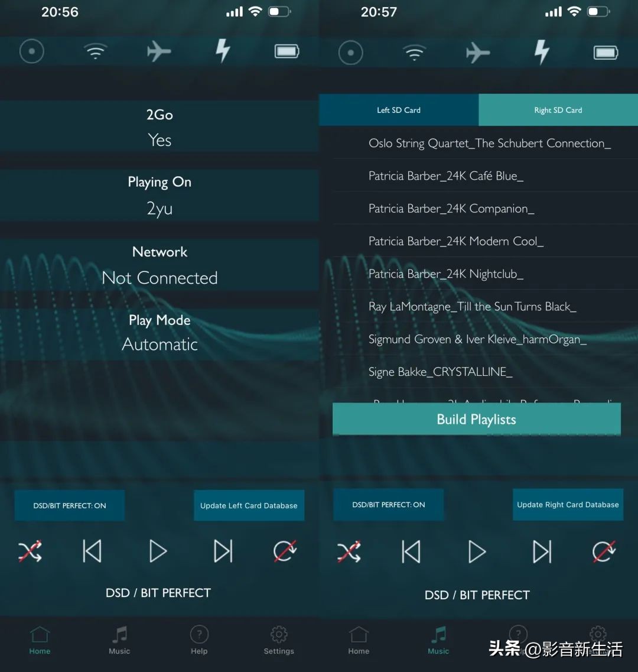Select the Wi-Fi icon in the status row
This screenshot has height=672, width=638.
pos(95,51)
